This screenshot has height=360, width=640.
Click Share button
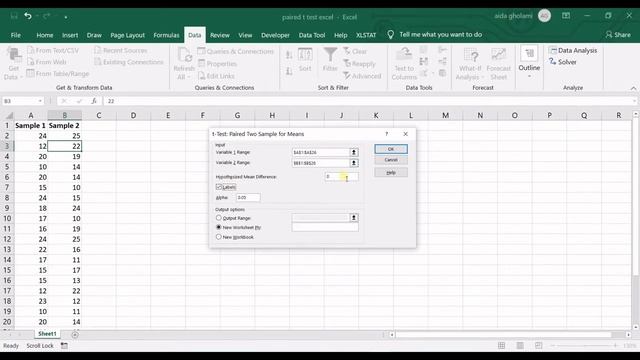[618, 35]
